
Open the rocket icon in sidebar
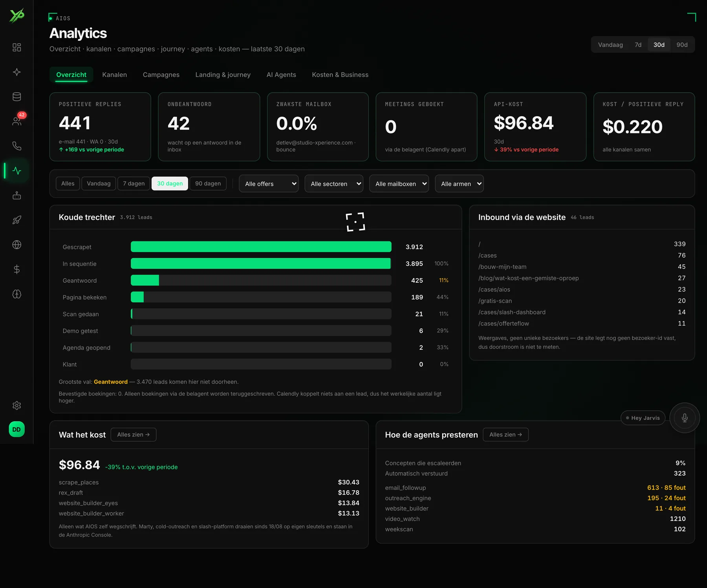tap(16, 220)
